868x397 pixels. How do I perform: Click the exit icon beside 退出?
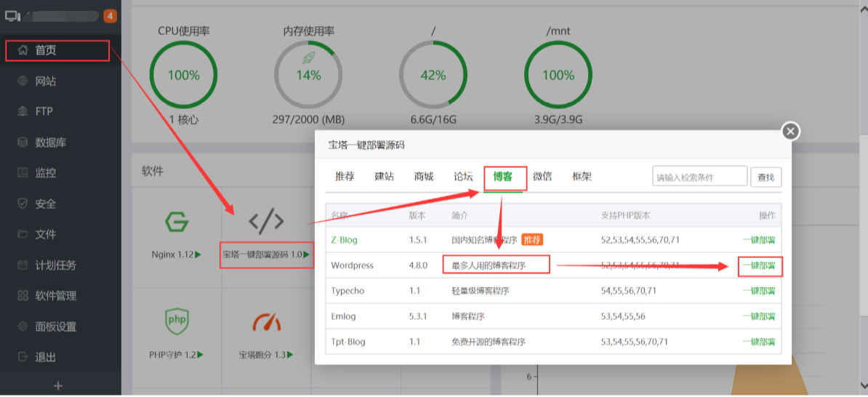[23, 357]
